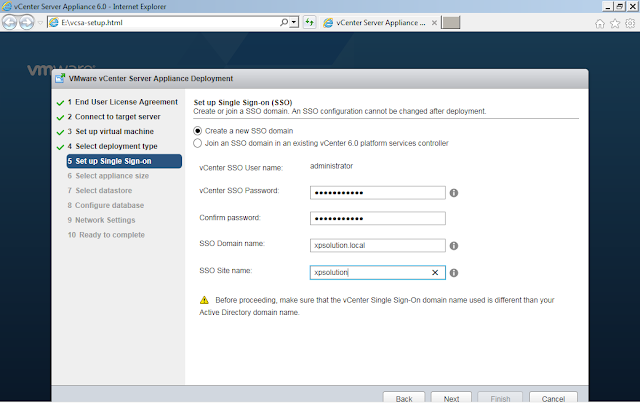Clear the SSO Site name field with X
The image size is (640, 403).
coord(435,272)
